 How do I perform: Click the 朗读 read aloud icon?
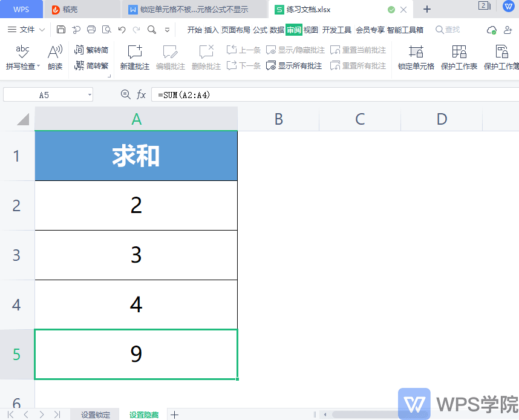pos(55,57)
